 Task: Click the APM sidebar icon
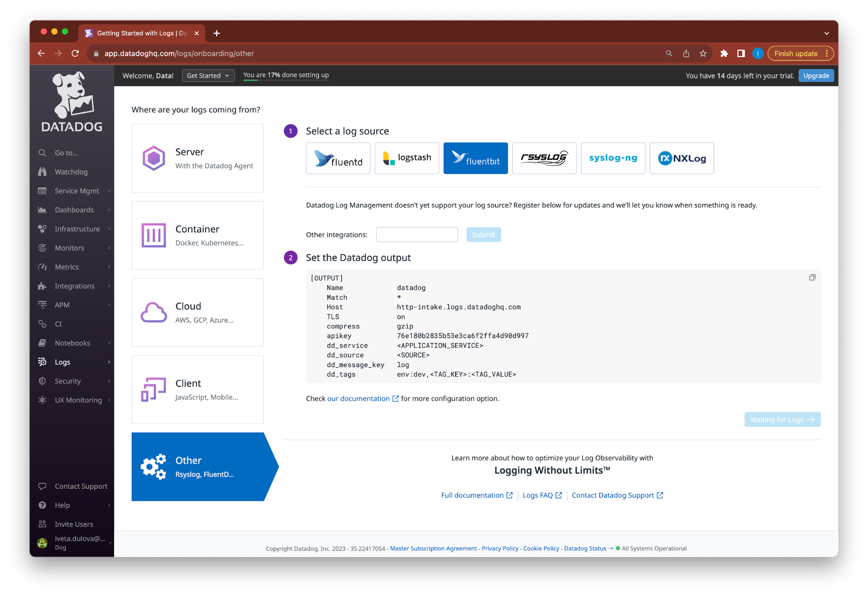click(42, 305)
